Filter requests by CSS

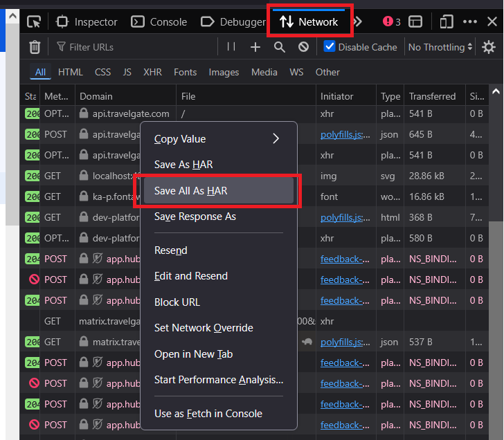(102, 72)
